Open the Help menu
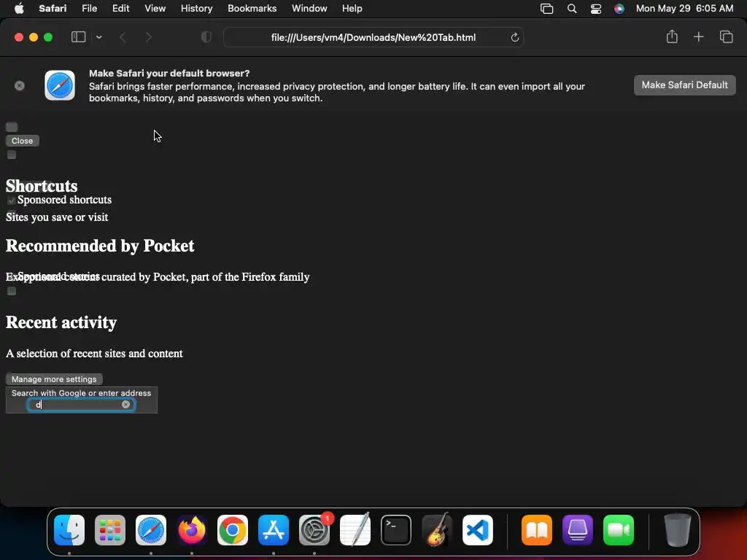This screenshot has height=560, width=747. click(x=352, y=9)
